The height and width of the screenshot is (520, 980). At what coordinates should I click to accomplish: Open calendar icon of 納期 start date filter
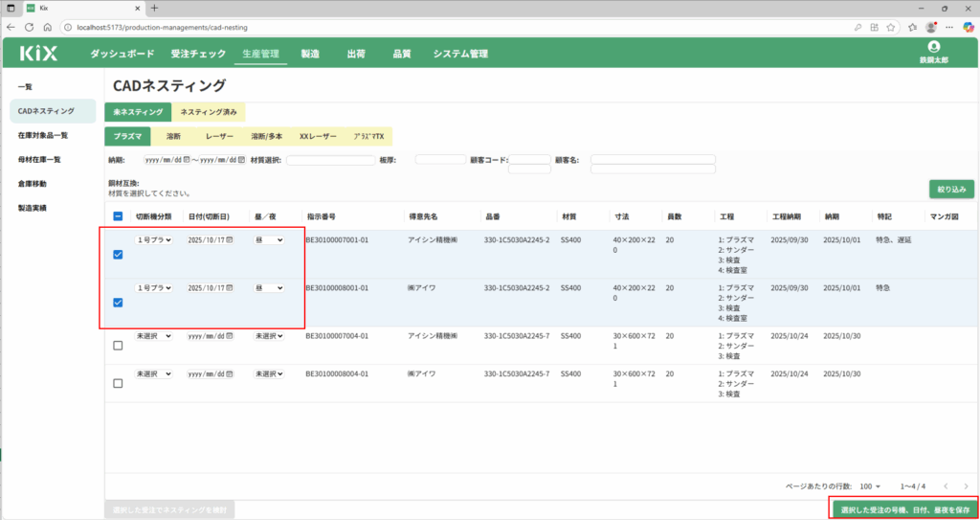[187, 160]
